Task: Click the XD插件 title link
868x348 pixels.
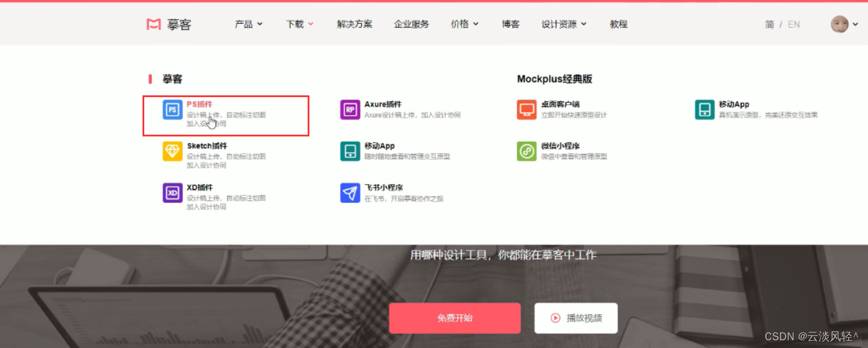Action: point(200,188)
